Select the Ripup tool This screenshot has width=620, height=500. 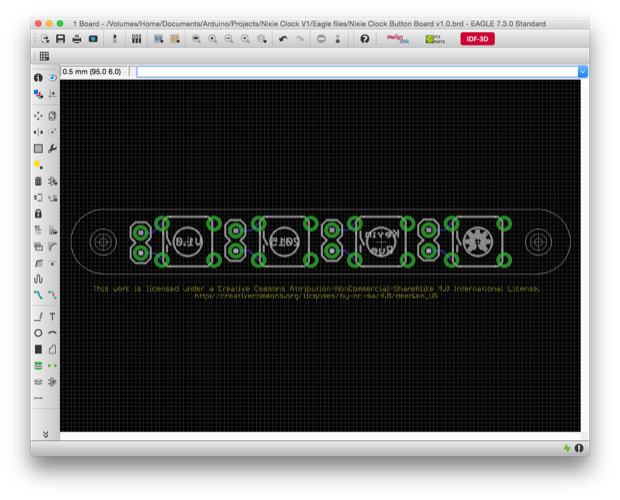(52, 295)
